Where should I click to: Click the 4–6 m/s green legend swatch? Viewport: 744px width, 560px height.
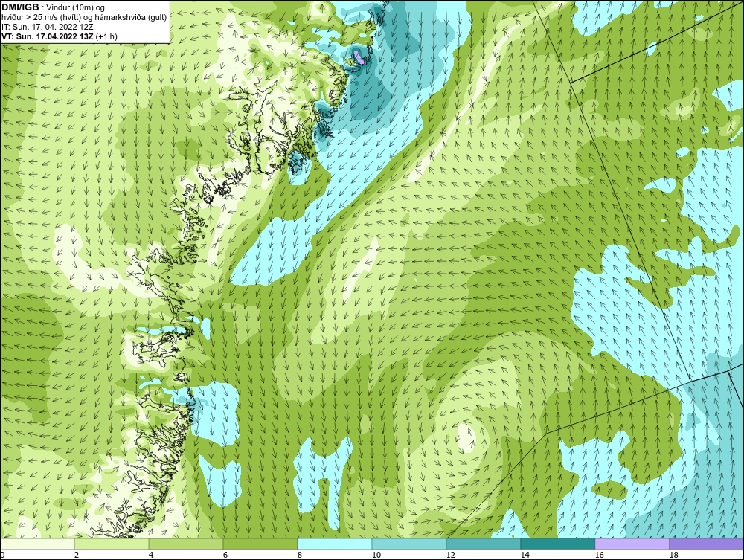tap(186, 544)
